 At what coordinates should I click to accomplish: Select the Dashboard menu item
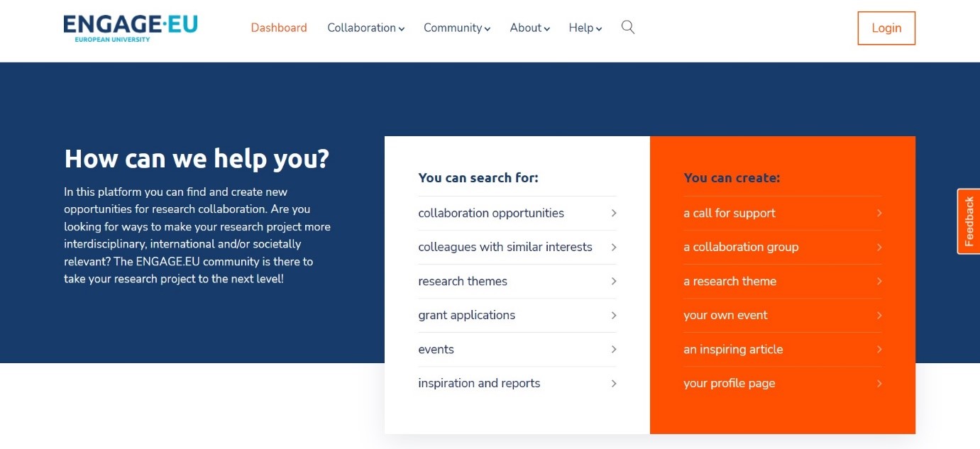click(278, 28)
